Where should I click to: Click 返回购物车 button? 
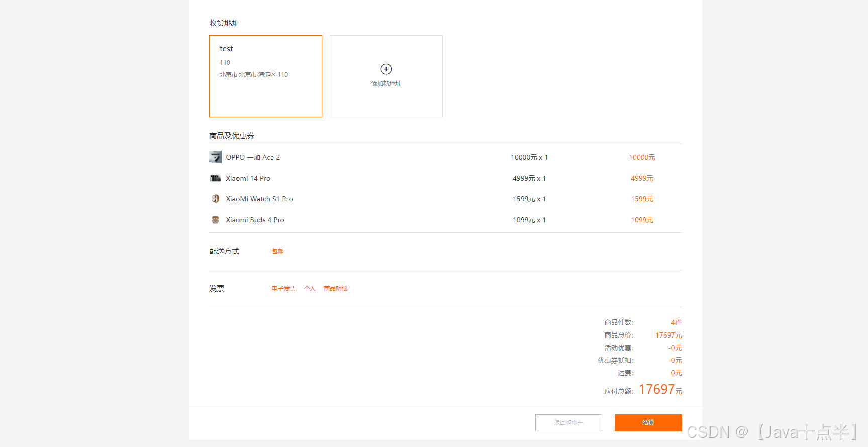[568, 423]
